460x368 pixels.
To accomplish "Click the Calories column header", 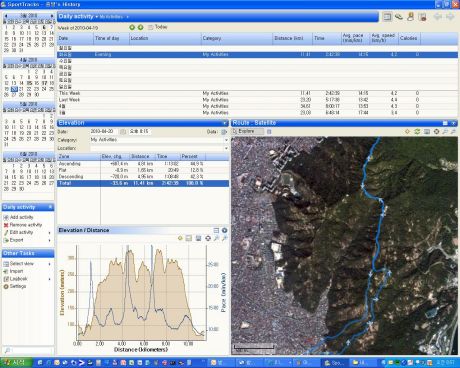I will pyautogui.click(x=410, y=38).
